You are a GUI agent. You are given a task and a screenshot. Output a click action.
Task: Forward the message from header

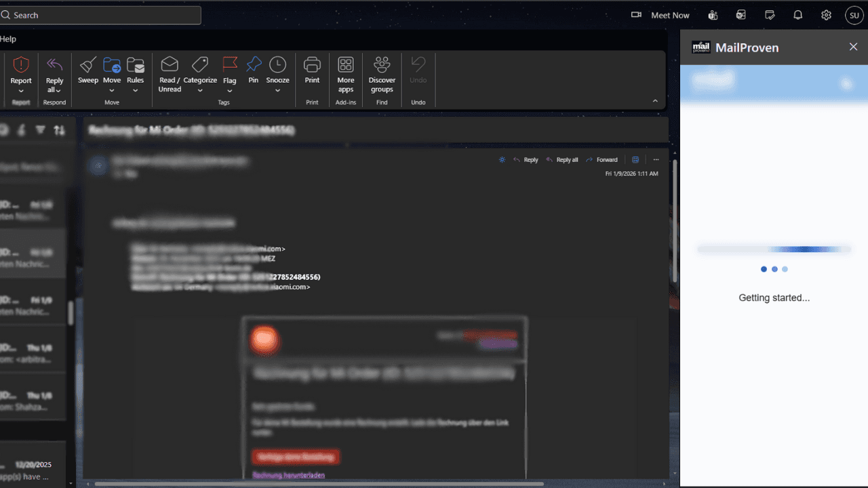[601, 160]
